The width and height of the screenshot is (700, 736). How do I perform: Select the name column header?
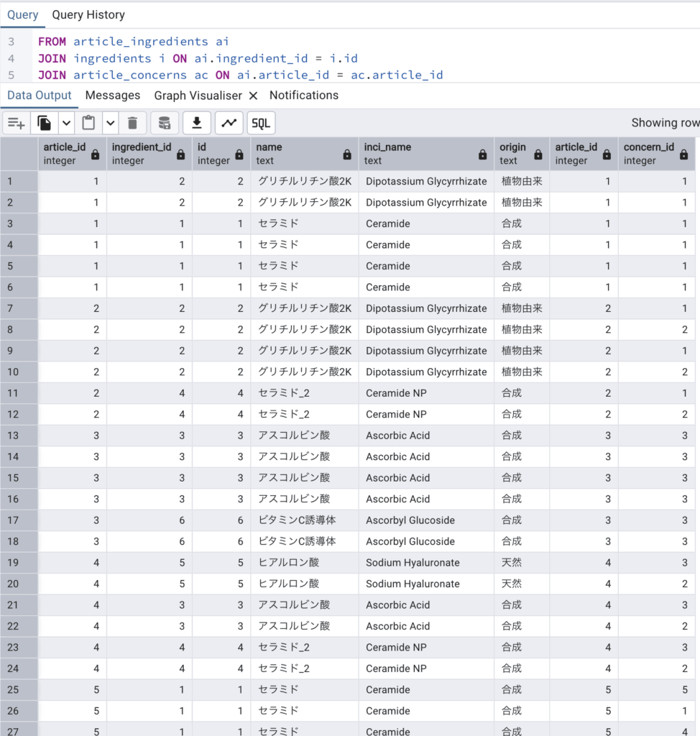tap(305, 154)
